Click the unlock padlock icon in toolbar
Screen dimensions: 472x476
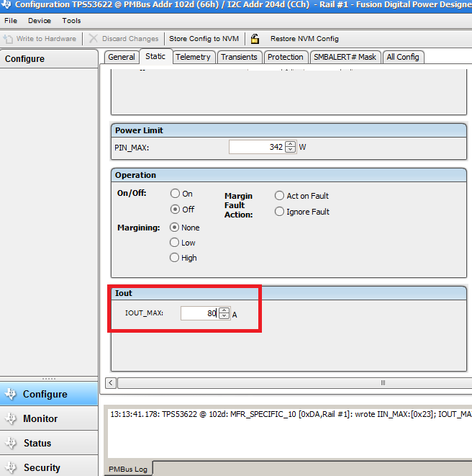[x=255, y=39]
